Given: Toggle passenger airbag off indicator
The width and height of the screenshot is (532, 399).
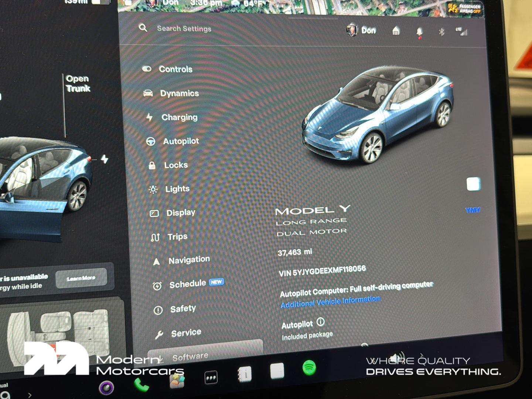Looking at the screenshot, I should [465, 8].
